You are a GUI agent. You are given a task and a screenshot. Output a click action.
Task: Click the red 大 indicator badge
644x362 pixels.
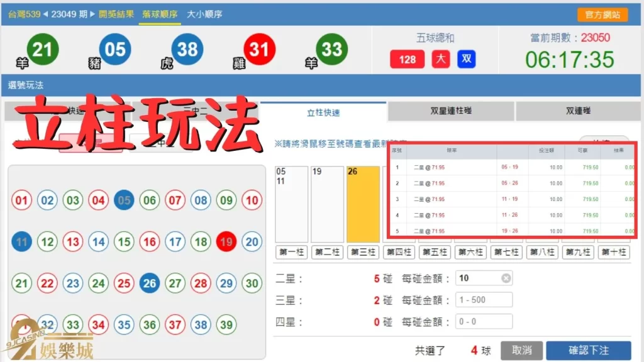pos(440,60)
